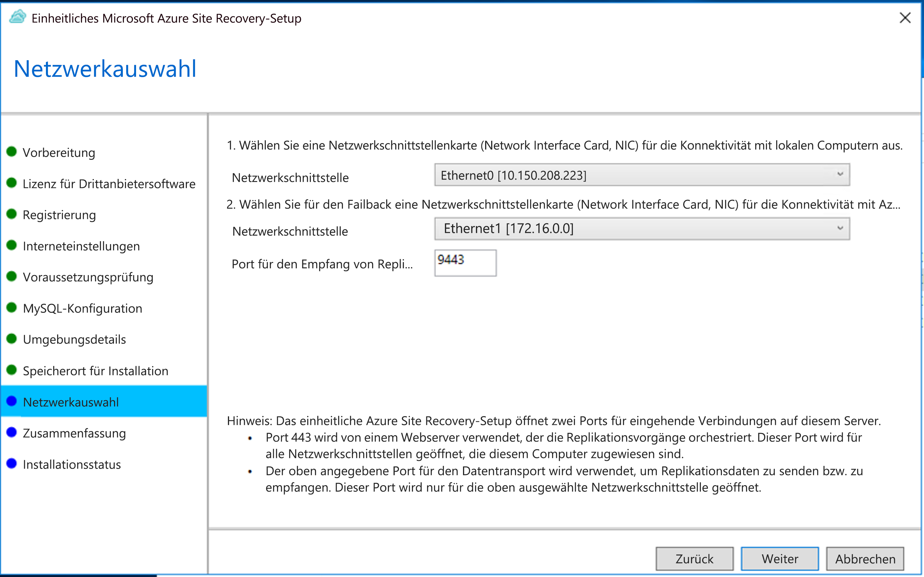Select the MySQL-Konfiguration step
This screenshot has height=577, width=924.
[82, 308]
